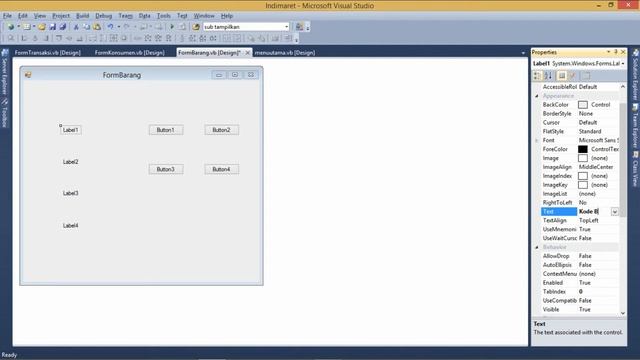Open the Text property value dropdown
This screenshot has height=360, width=640.
pos(615,211)
